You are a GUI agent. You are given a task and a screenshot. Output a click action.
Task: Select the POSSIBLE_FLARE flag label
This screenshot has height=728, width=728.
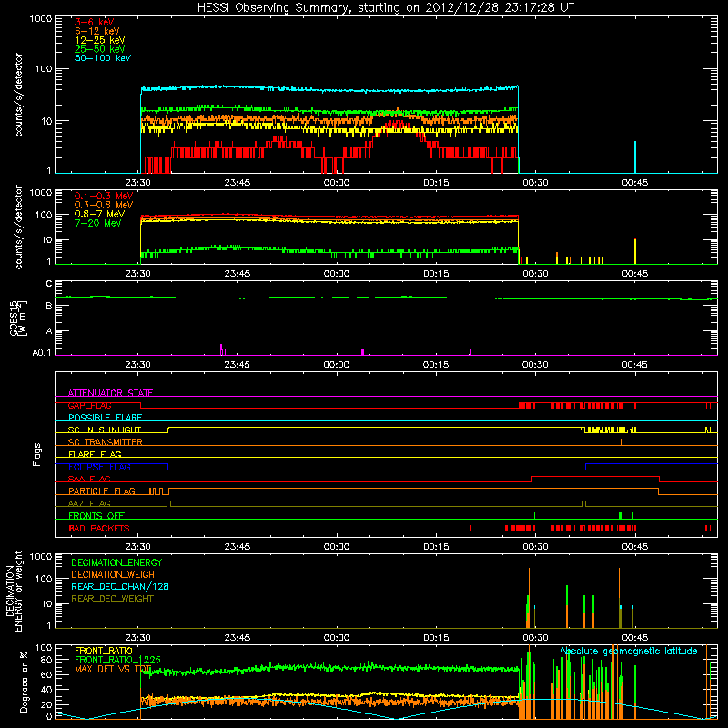click(x=105, y=418)
